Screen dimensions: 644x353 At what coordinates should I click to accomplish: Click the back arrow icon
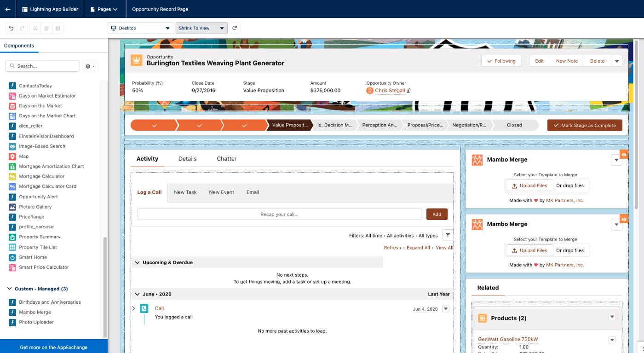(x=8, y=9)
